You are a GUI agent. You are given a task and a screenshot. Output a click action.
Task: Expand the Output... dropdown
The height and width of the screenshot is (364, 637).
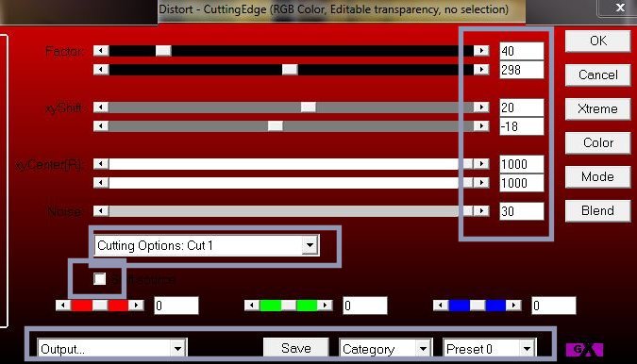coord(112,349)
